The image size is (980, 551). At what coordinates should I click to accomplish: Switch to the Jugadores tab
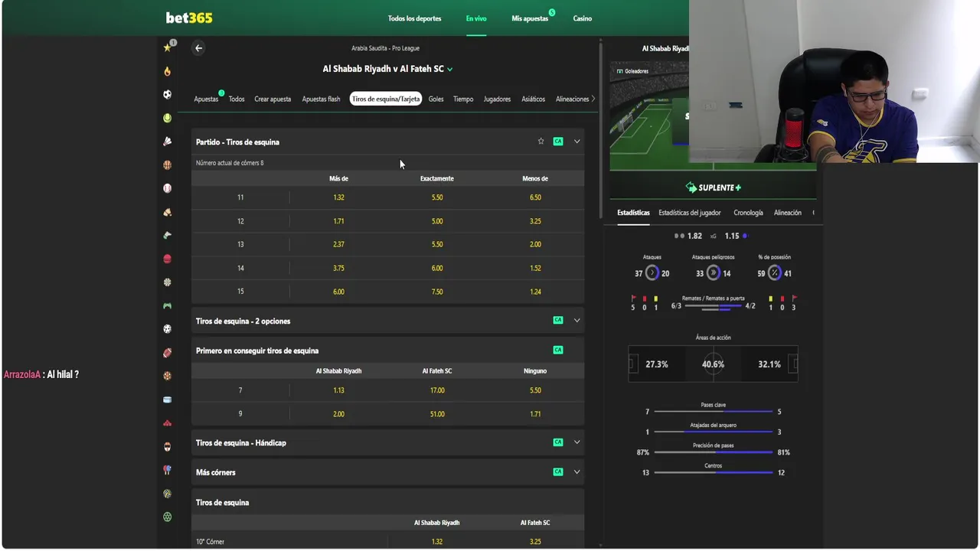tap(497, 99)
